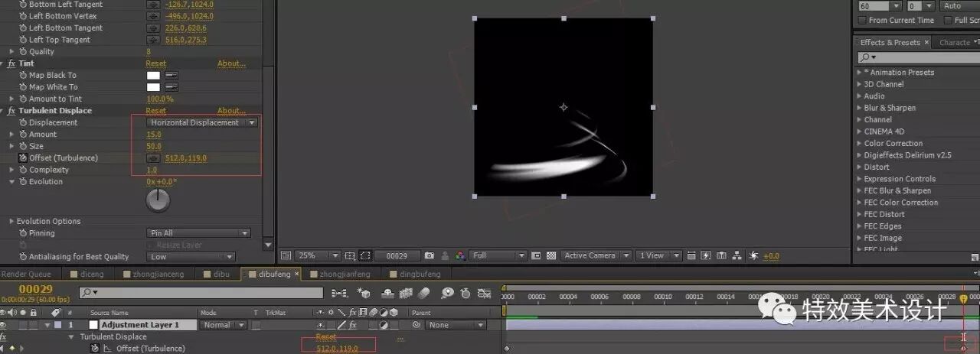980x354 pixels.
Task: Open the Parent dropdown showing None
Action: pyautogui.click(x=455, y=325)
